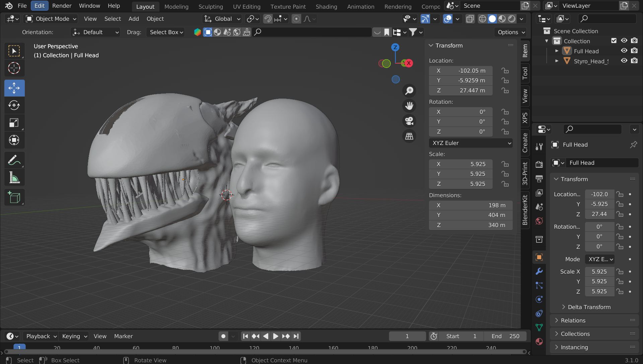643x364 pixels.
Task: Toggle the camera view icon
Action: [x=409, y=121]
